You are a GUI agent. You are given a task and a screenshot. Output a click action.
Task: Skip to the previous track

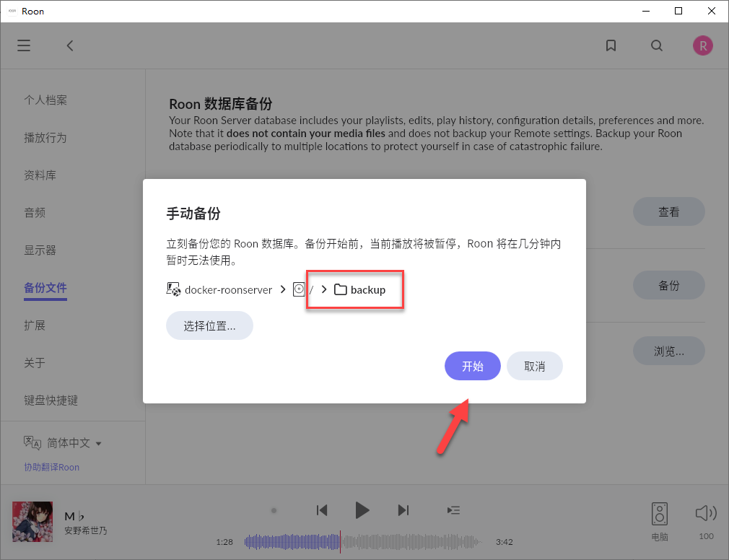coord(322,510)
